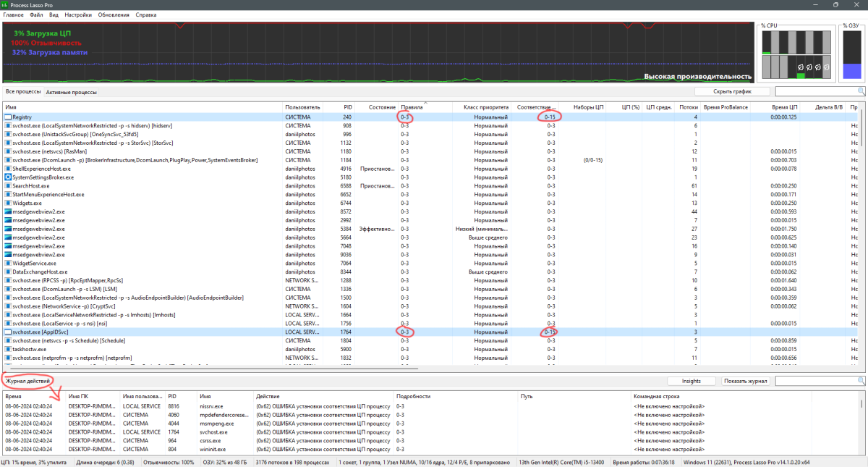The image size is (868, 467).
Task: Click the Widgets.exe process icon
Action: click(x=8, y=203)
